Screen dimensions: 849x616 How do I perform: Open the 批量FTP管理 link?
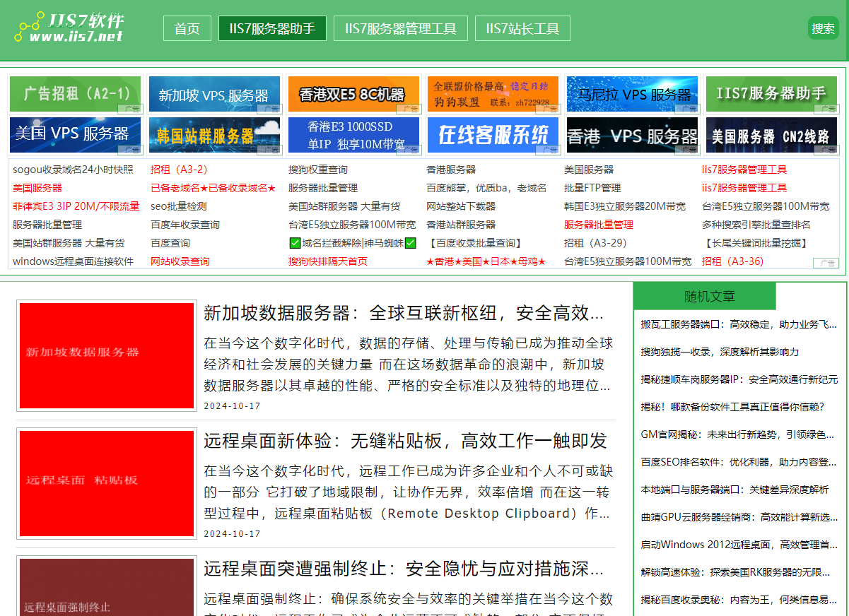592,188
